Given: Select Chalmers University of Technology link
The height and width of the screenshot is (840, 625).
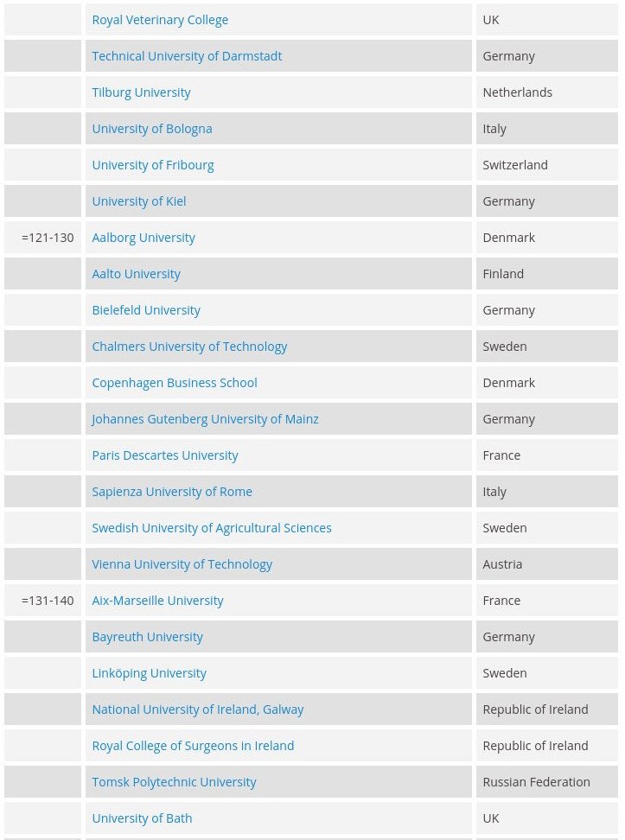Looking at the screenshot, I should (189, 347).
